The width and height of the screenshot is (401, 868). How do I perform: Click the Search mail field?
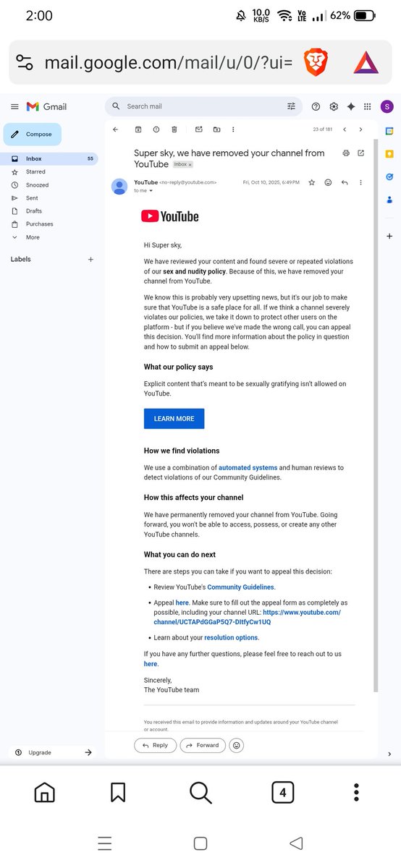(x=203, y=106)
